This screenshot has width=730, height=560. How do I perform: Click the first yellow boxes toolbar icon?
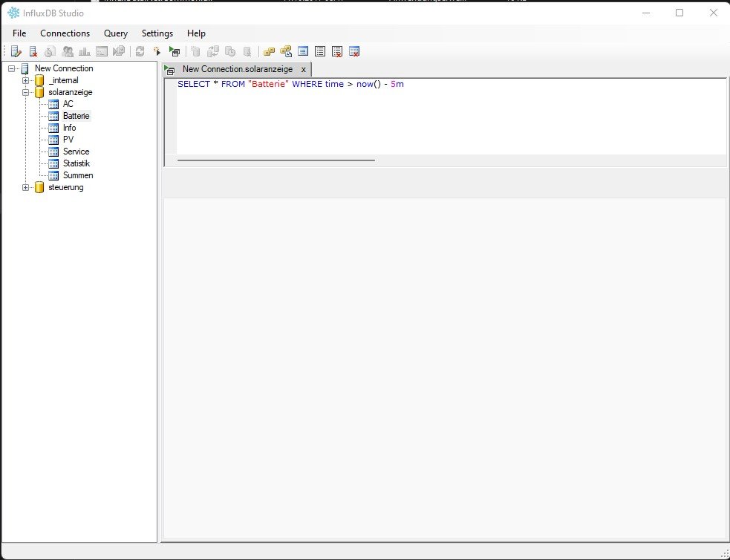coord(269,51)
